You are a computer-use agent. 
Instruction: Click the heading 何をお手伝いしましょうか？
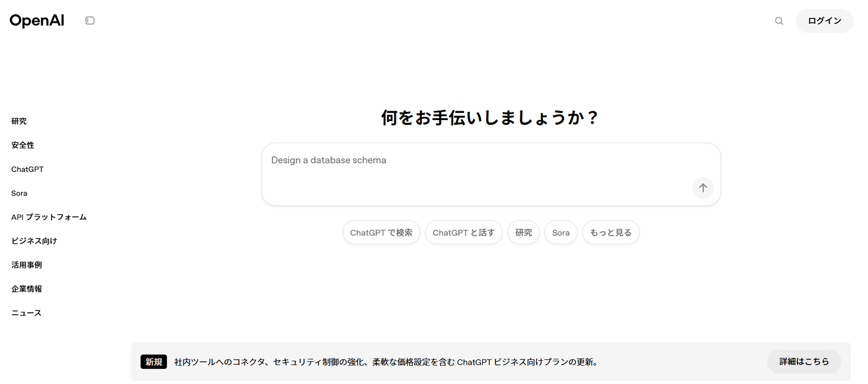click(490, 117)
